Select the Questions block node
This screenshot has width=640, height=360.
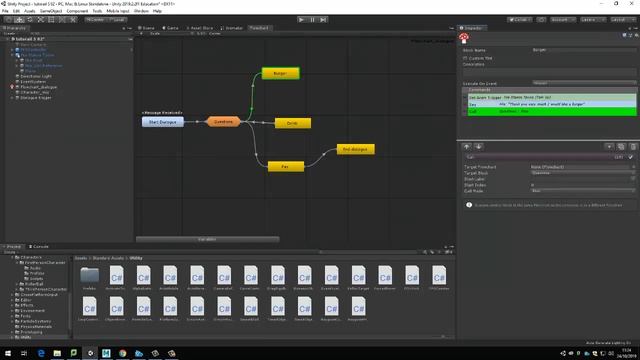point(223,122)
